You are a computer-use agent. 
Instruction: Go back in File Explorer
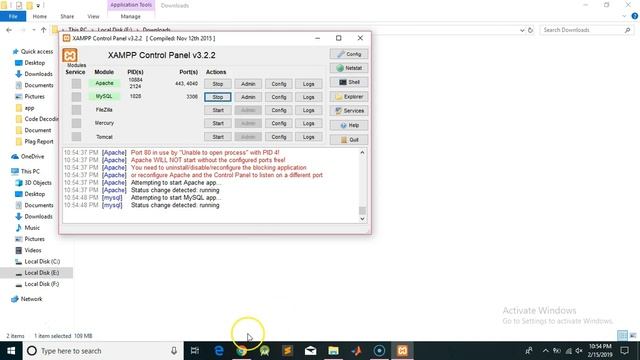coord(9,30)
